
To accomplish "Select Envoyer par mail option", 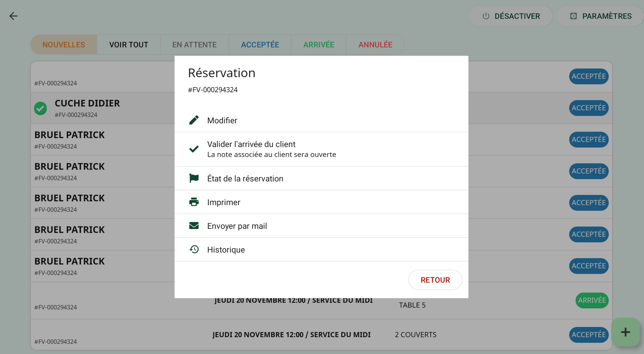I will click(237, 226).
